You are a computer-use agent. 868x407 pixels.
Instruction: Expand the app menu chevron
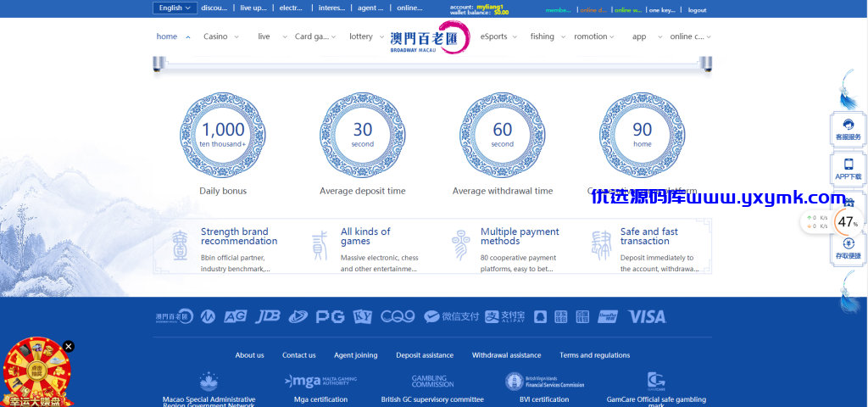click(659, 37)
